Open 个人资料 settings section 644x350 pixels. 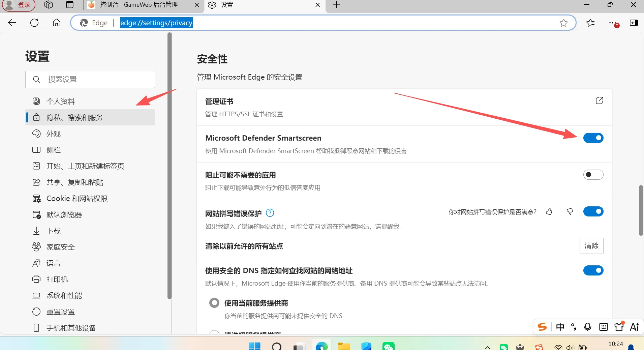90,101
